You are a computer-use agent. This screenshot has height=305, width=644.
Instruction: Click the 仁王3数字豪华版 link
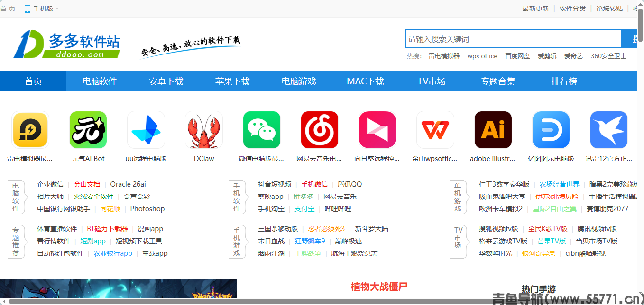coord(504,184)
